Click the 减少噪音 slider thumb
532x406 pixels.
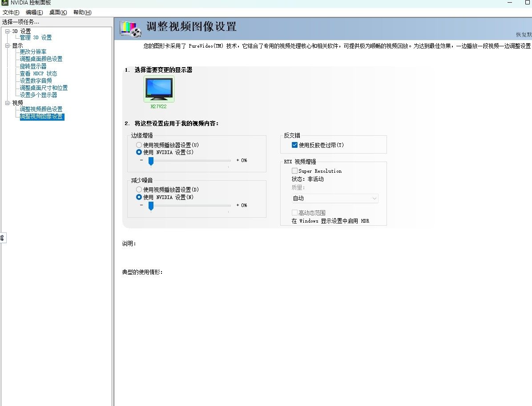tap(151, 206)
